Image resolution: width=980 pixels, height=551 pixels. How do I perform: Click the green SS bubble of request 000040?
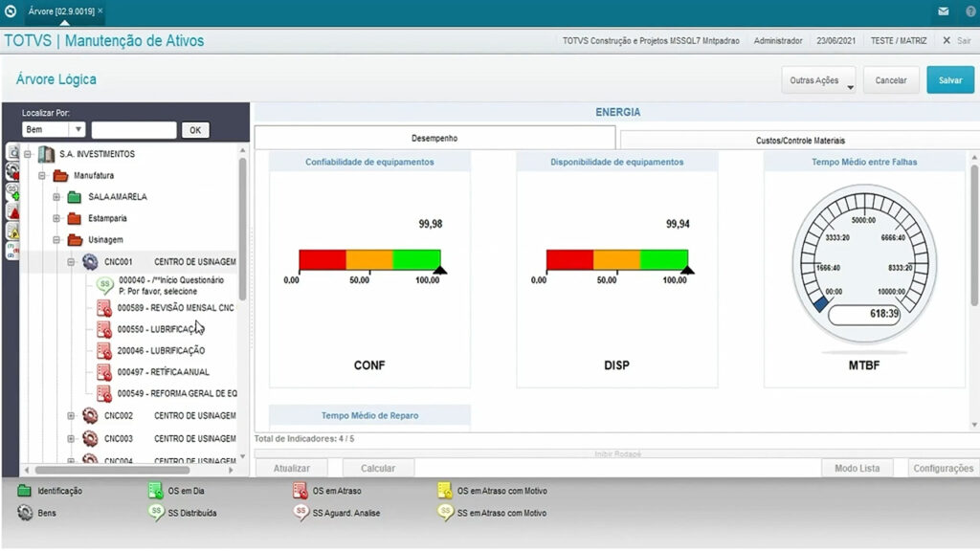105,285
